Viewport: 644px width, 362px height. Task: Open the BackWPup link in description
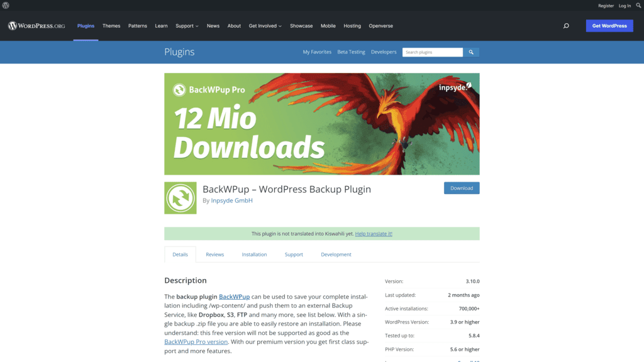[234, 297]
